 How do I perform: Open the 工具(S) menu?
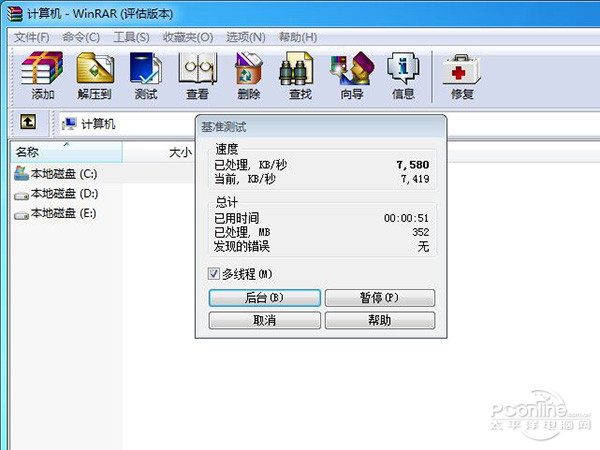click(131, 37)
